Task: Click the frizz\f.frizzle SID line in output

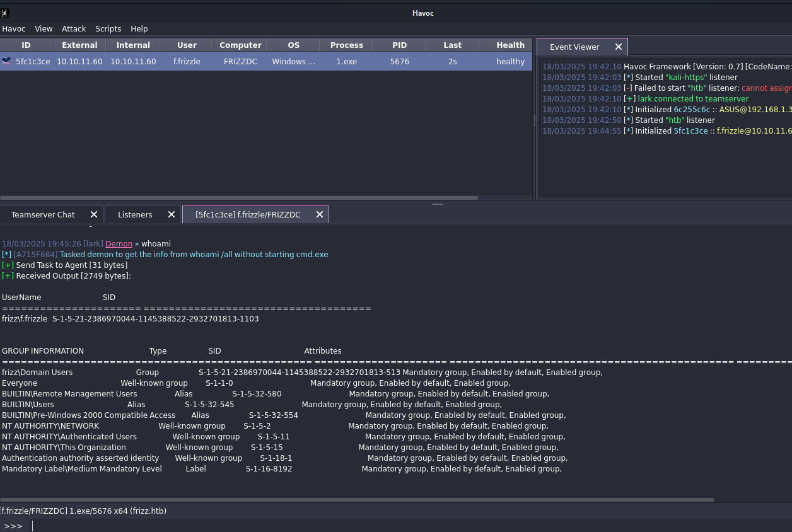Action: [130, 318]
